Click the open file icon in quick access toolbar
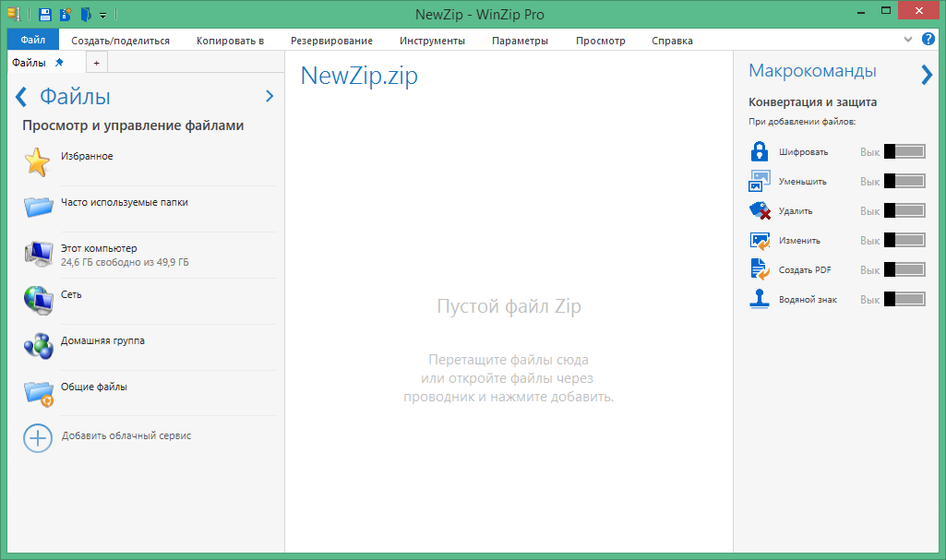 86,14
